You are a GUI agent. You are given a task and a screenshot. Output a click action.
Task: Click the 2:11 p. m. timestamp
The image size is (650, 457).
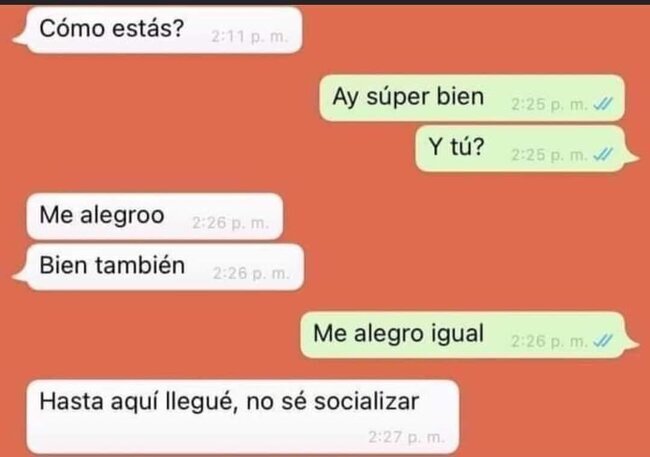point(249,36)
